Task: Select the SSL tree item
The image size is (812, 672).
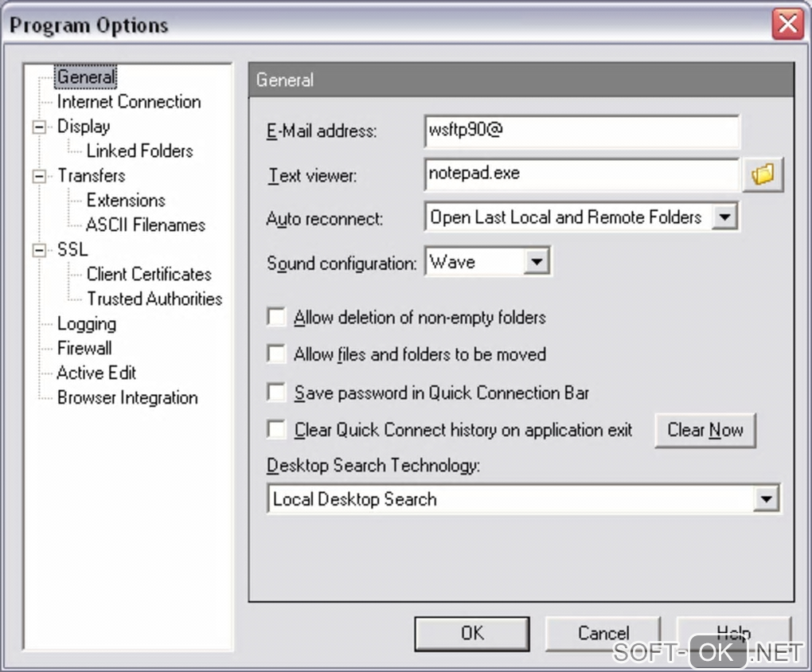Action: point(72,250)
